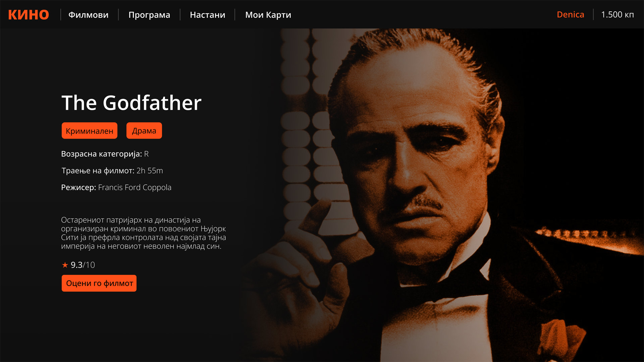Click the age category R value
Screen dimensions: 644x362
(146, 154)
